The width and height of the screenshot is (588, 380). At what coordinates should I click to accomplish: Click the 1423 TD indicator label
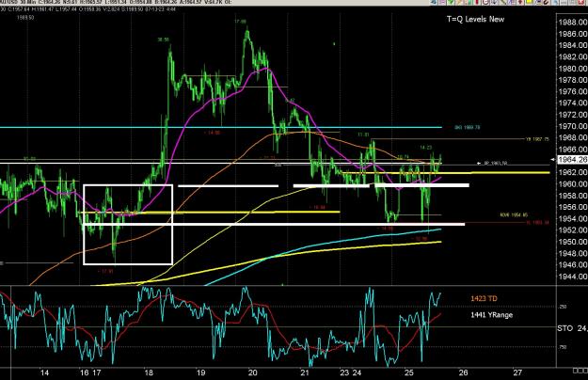(x=484, y=298)
